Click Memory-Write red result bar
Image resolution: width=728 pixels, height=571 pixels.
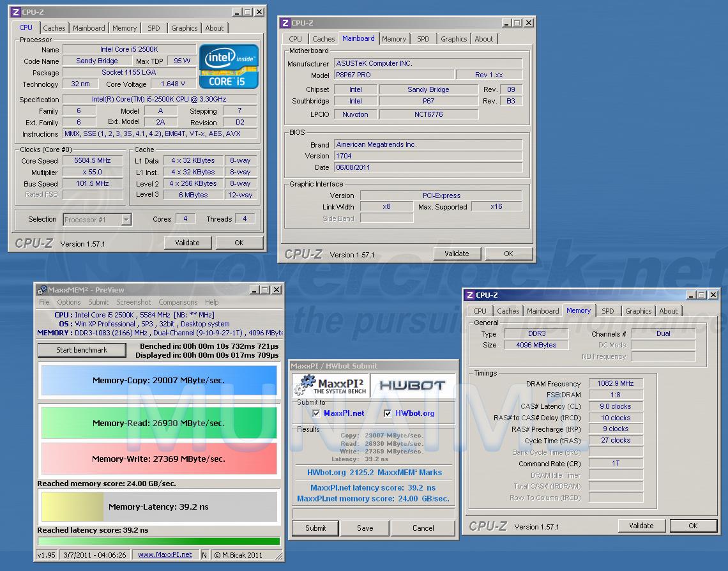point(159,459)
